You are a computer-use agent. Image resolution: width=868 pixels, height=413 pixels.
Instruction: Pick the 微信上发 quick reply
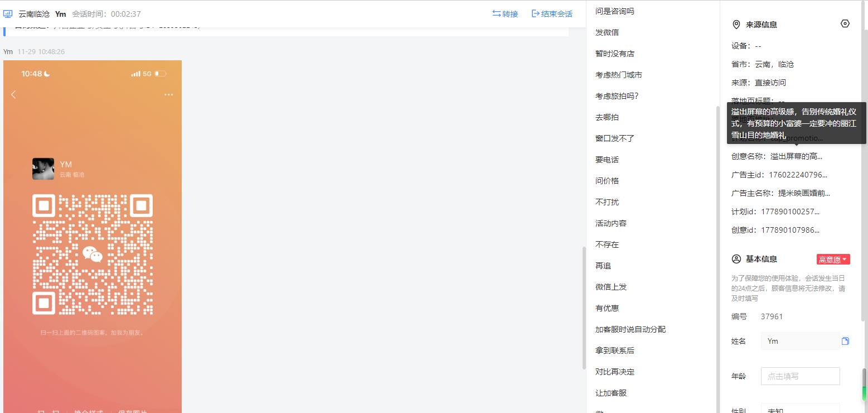611,287
